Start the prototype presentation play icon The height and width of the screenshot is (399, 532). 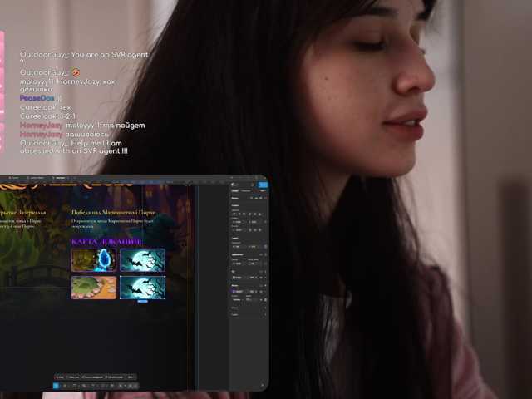(253, 185)
